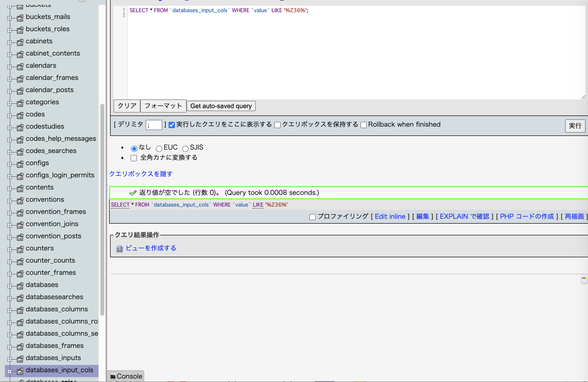Click the counters table icon

tap(20, 248)
